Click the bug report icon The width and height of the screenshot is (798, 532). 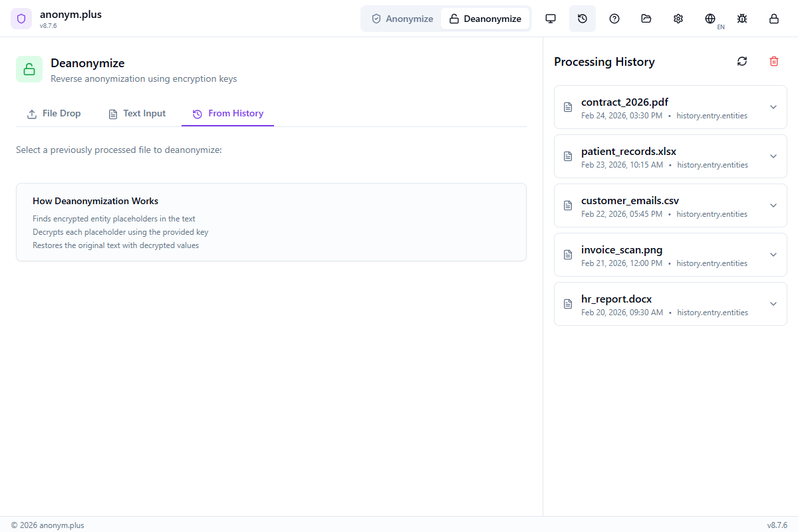tap(742, 19)
